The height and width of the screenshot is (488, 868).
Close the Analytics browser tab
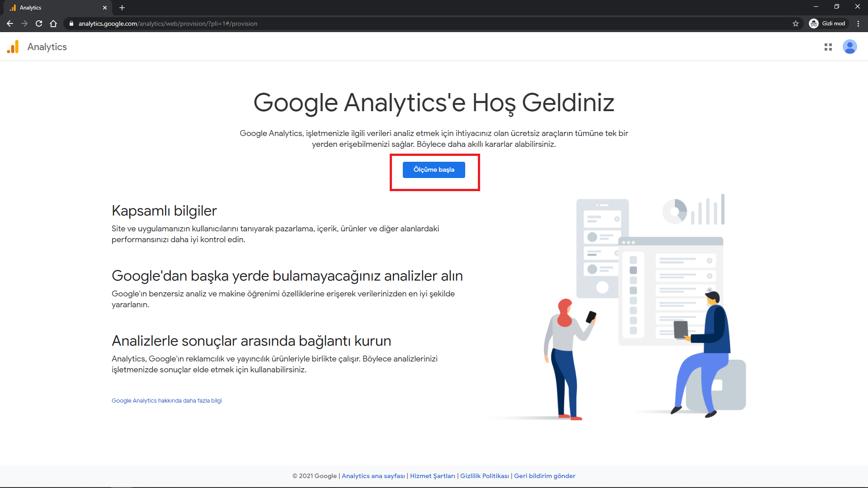[x=105, y=8]
